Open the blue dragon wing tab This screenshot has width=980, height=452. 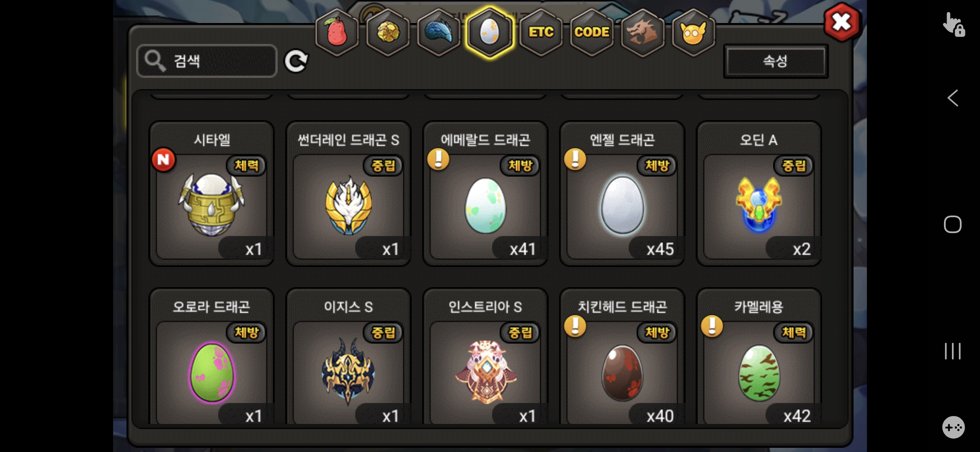439,32
